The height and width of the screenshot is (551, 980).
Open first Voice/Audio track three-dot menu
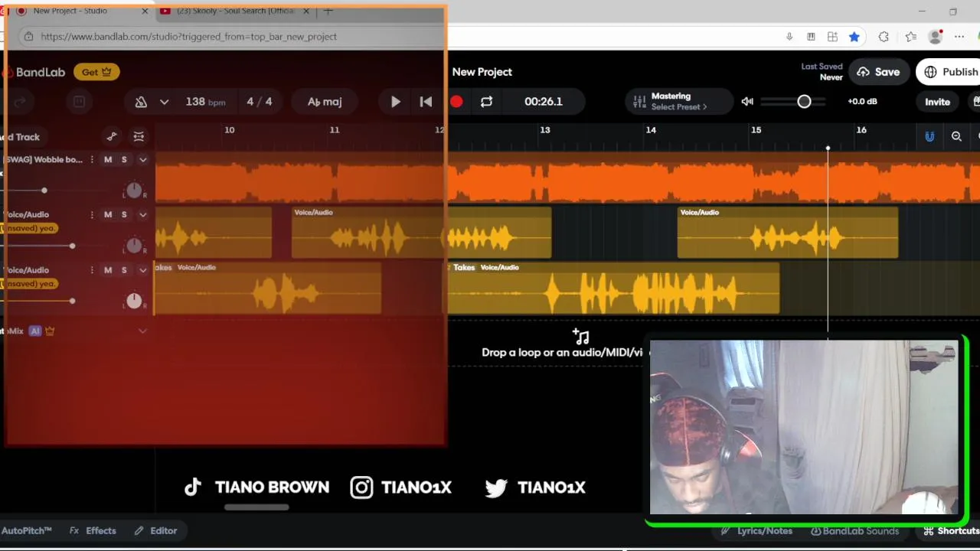coord(92,215)
